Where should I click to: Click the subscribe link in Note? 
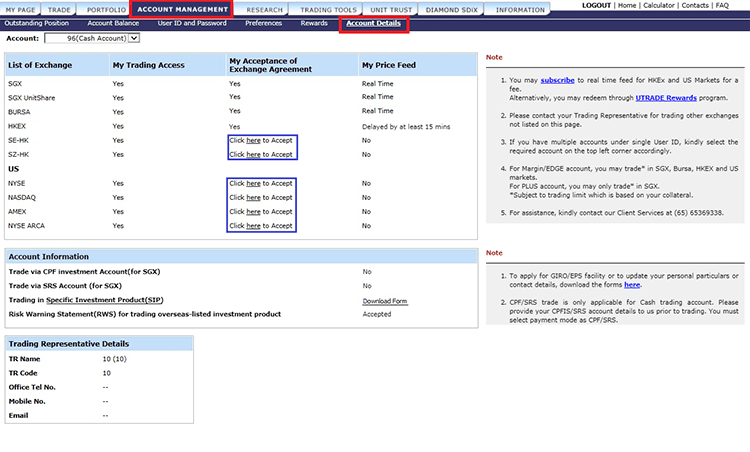(x=557, y=80)
